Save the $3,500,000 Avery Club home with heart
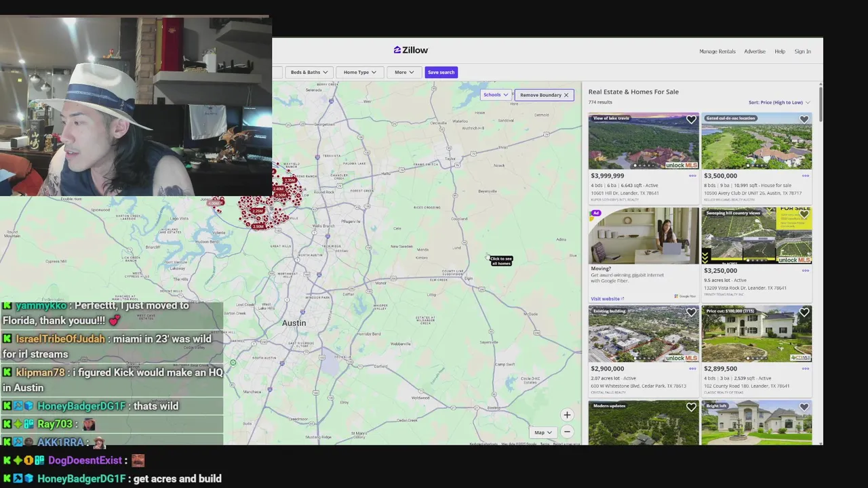Image resolution: width=868 pixels, height=488 pixels. (x=804, y=120)
